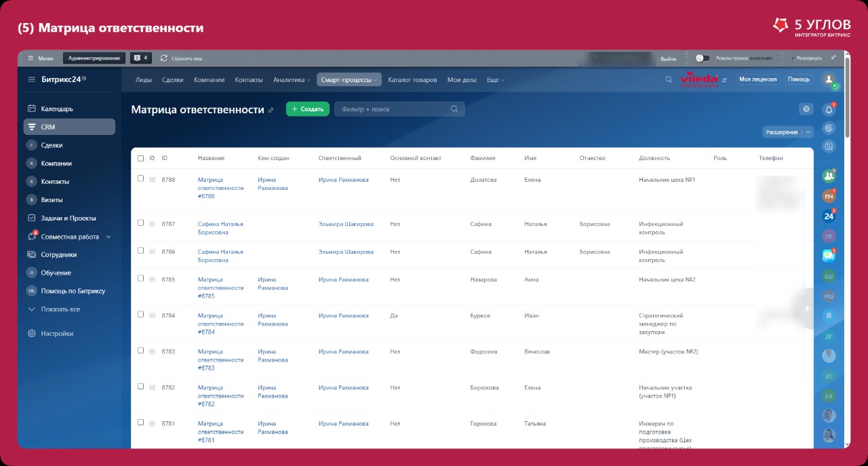Check the row 8784 checkbox
The width and height of the screenshot is (868, 466).
[x=140, y=314]
